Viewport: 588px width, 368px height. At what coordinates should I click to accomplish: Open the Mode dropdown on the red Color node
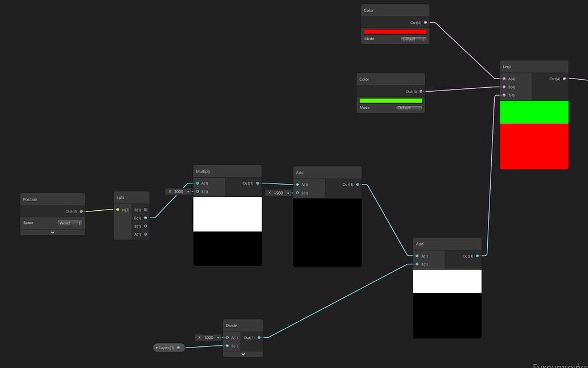[413, 39]
